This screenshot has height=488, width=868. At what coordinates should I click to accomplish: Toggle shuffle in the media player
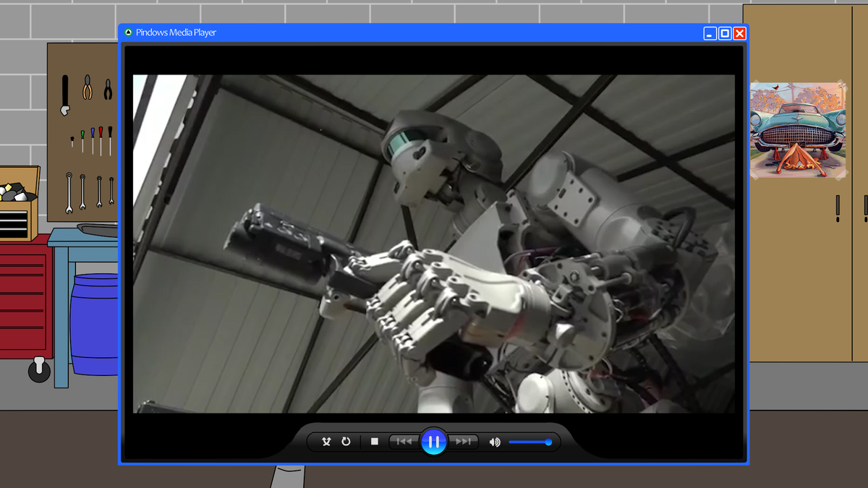click(326, 442)
